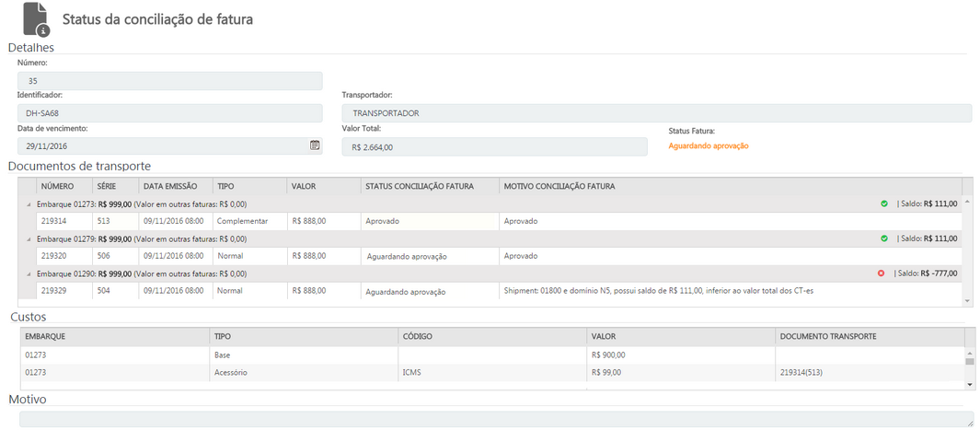Click the Embarque 01290 group title
Viewport: 980px width, 430px height.
coord(142,273)
